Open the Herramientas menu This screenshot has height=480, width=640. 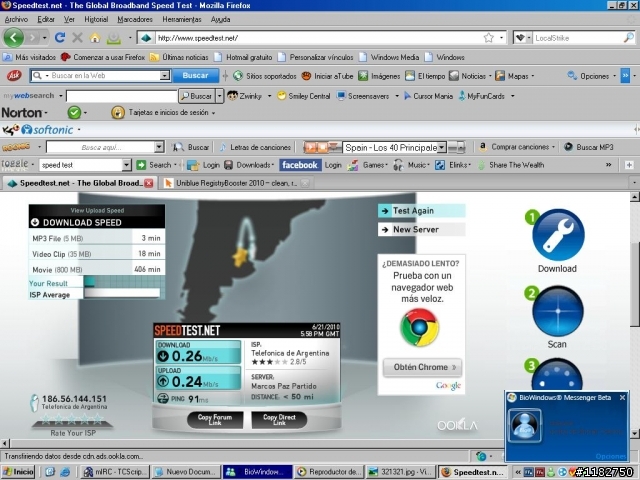tap(182, 19)
